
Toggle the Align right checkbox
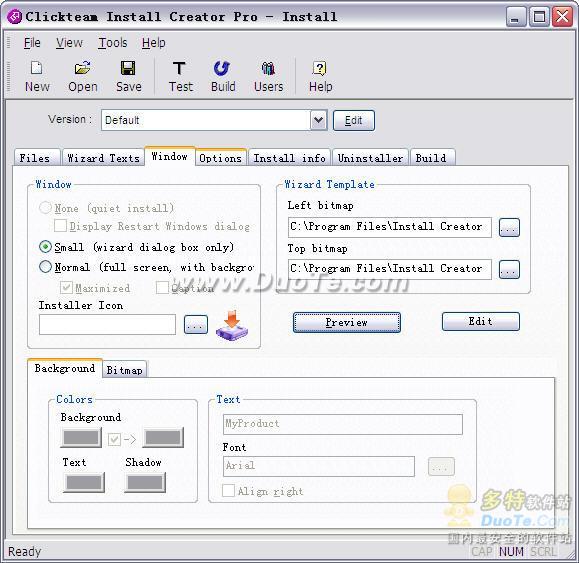click(228, 490)
